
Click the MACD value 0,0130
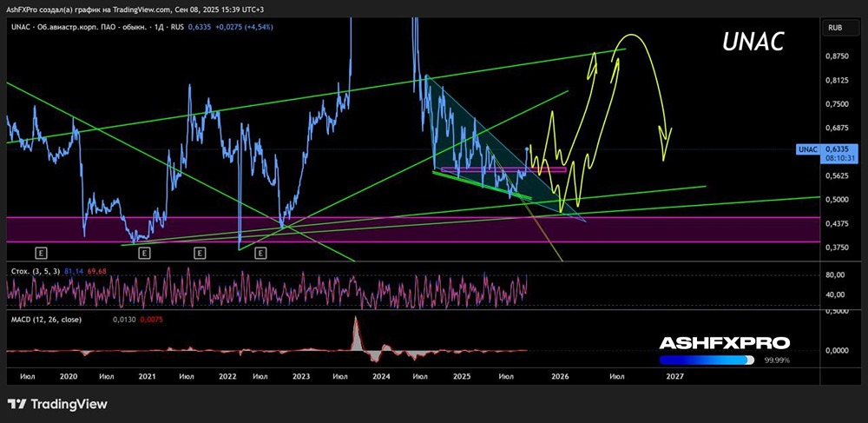coord(123,320)
